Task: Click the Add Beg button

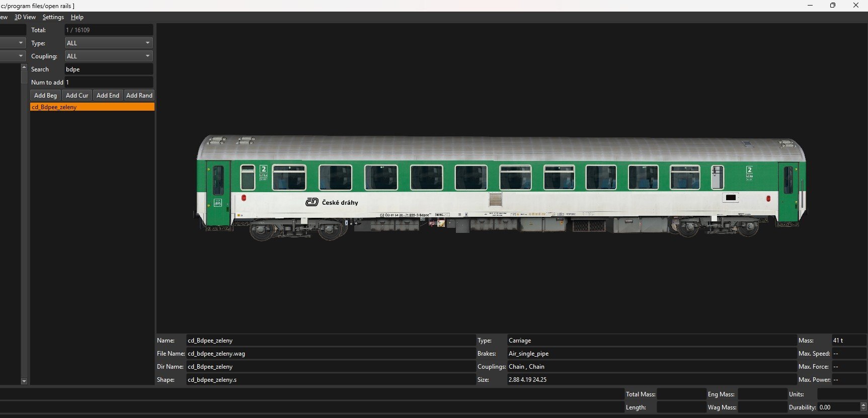Action: 45,96
